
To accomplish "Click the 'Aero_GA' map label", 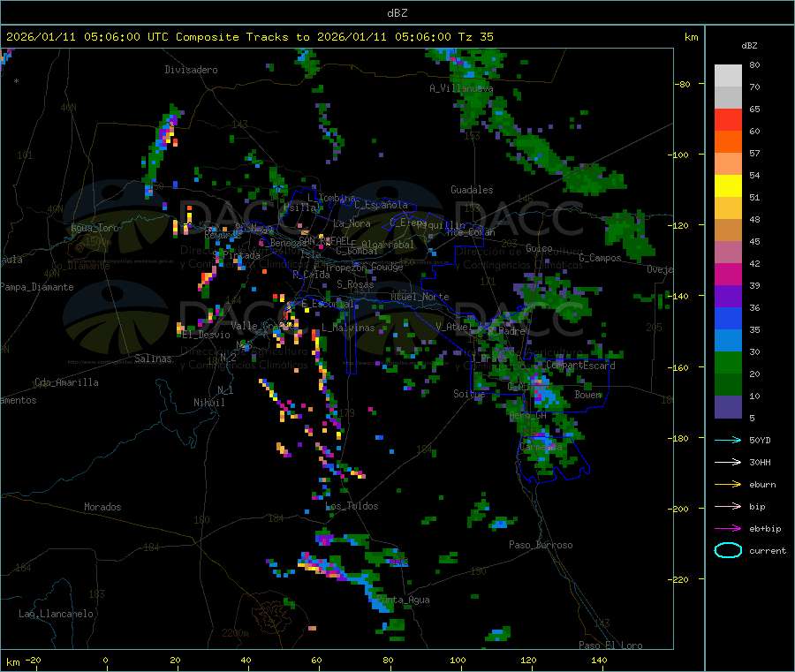I will click(x=528, y=415).
